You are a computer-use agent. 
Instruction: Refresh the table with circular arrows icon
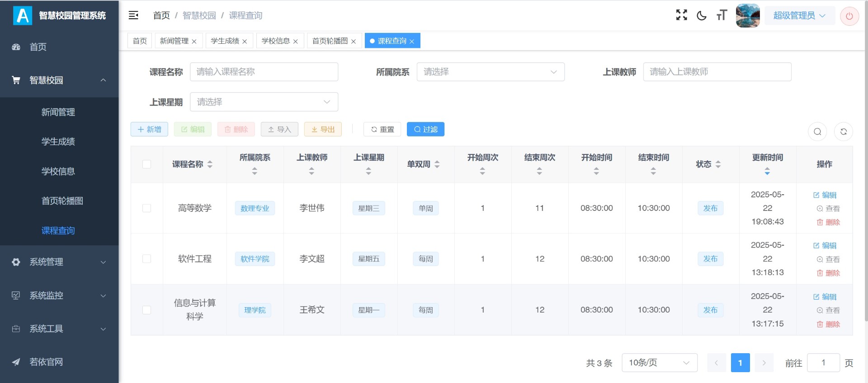click(x=843, y=131)
